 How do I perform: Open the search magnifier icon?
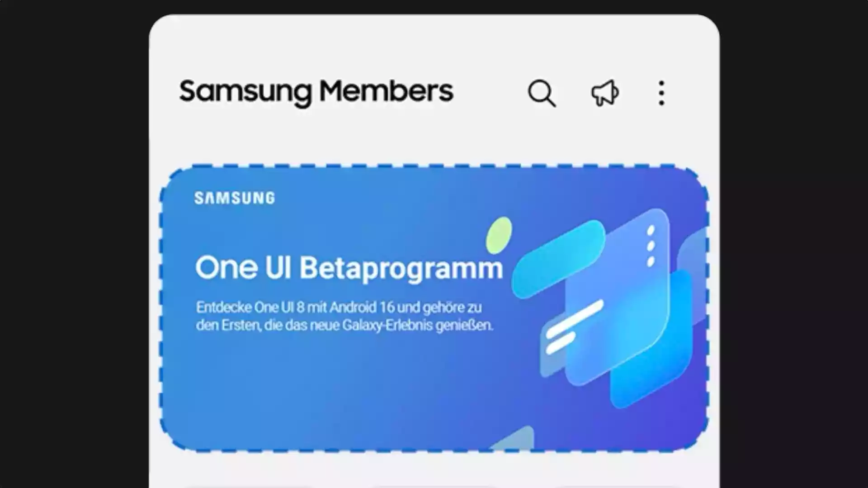[542, 93]
